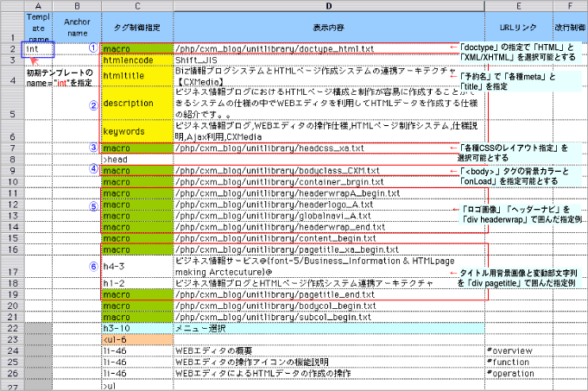Select row 22 header
This screenshot has height=391, width=588.
[x=12, y=328]
